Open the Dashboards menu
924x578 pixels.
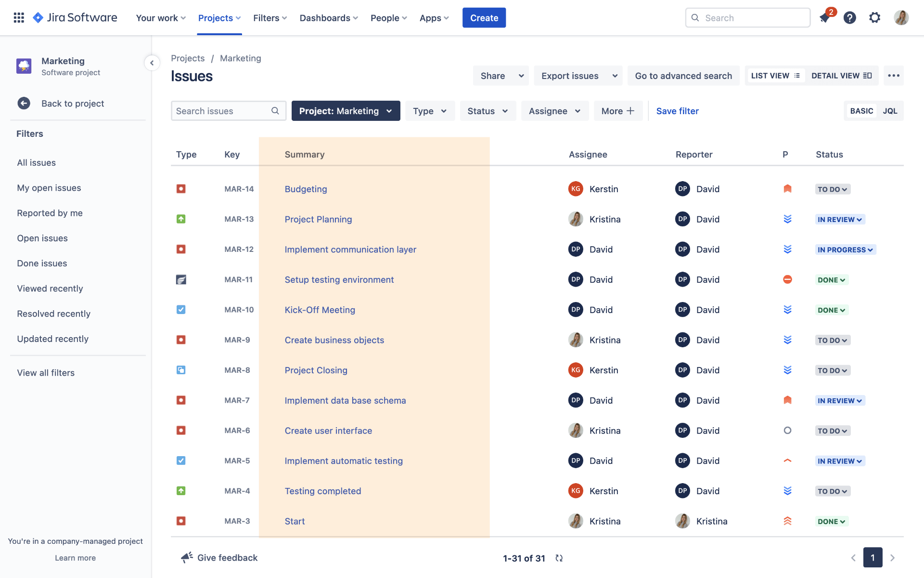coord(328,18)
